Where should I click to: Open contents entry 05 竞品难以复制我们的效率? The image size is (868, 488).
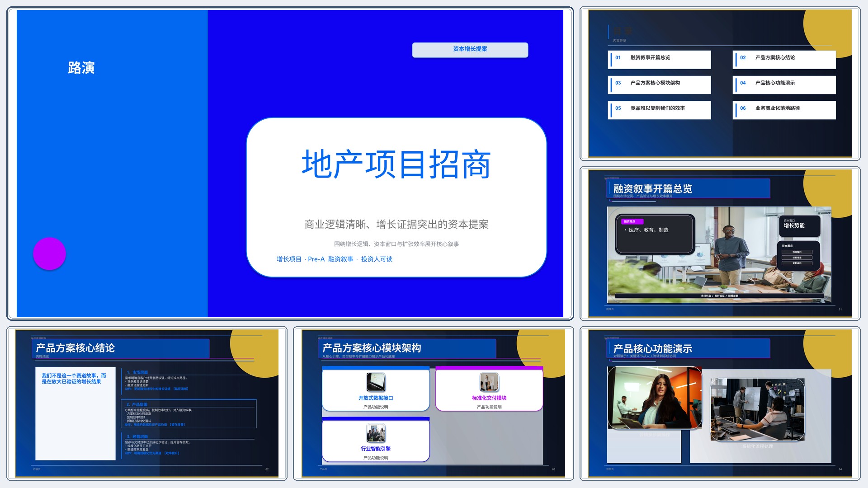(x=660, y=110)
